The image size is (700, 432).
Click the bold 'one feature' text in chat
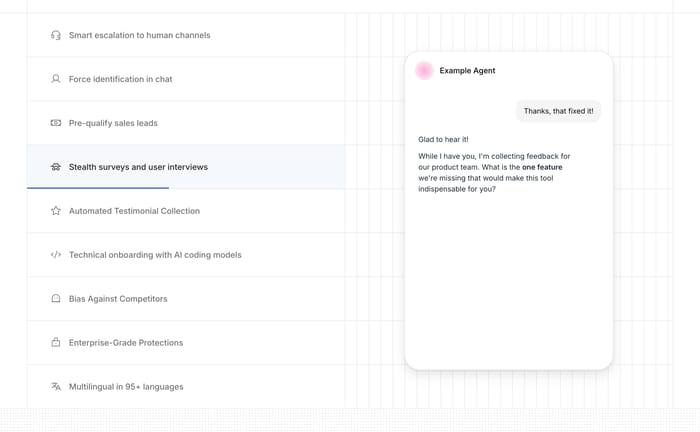click(x=542, y=167)
